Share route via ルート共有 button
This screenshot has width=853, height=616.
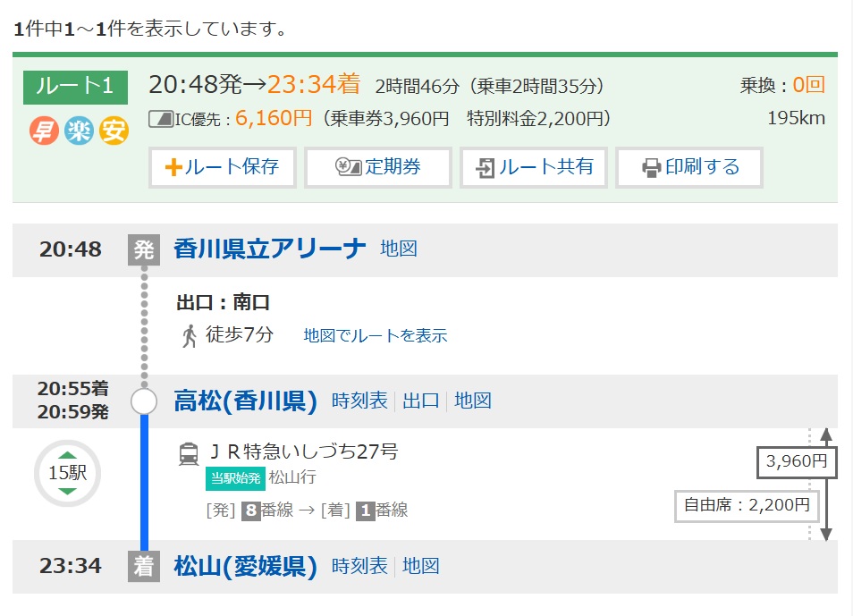(534, 167)
